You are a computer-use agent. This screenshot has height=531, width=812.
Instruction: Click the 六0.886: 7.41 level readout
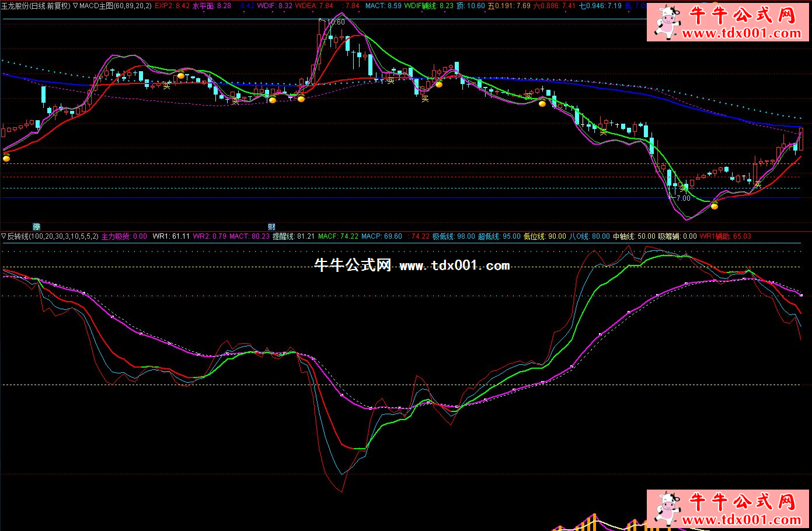point(555,6)
